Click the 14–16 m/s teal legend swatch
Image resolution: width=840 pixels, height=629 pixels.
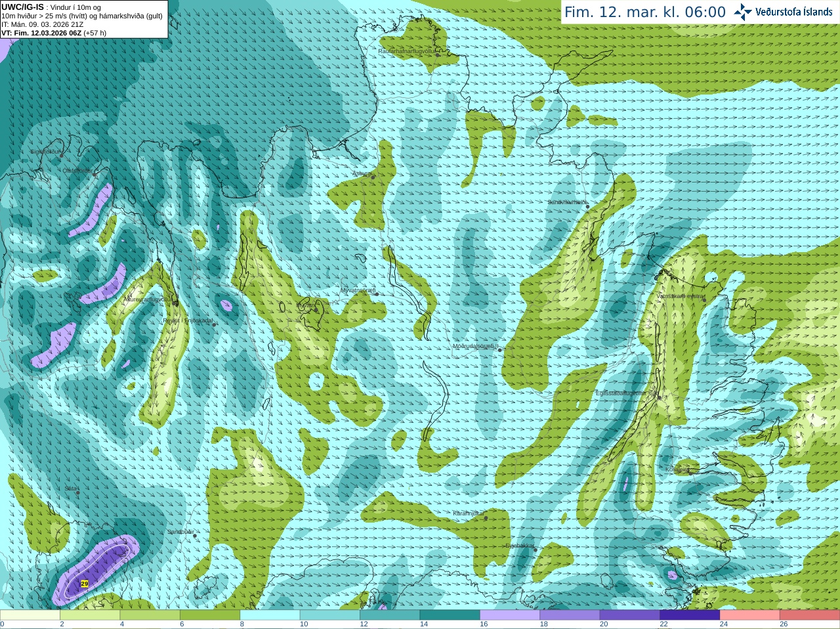(450, 615)
